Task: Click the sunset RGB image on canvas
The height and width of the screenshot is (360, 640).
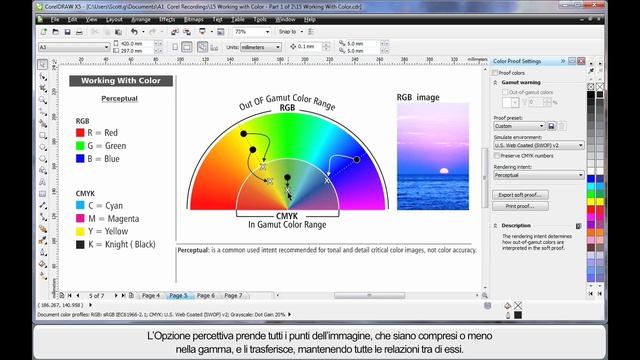Action: pos(433,156)
